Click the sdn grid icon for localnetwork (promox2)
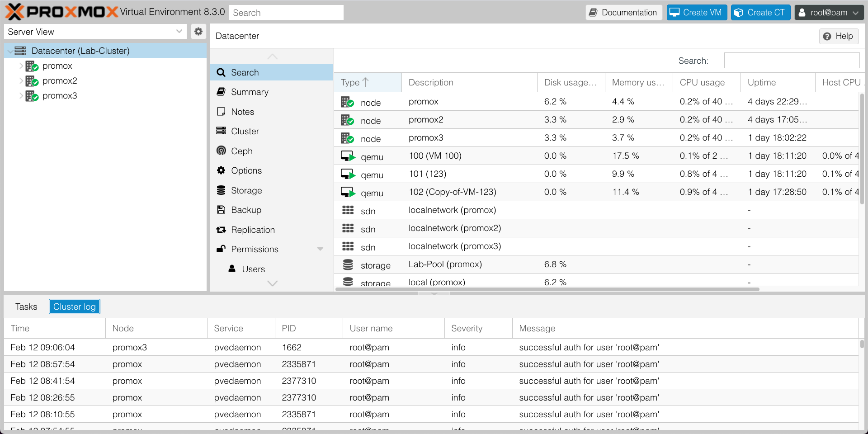 tap(348, 228)
